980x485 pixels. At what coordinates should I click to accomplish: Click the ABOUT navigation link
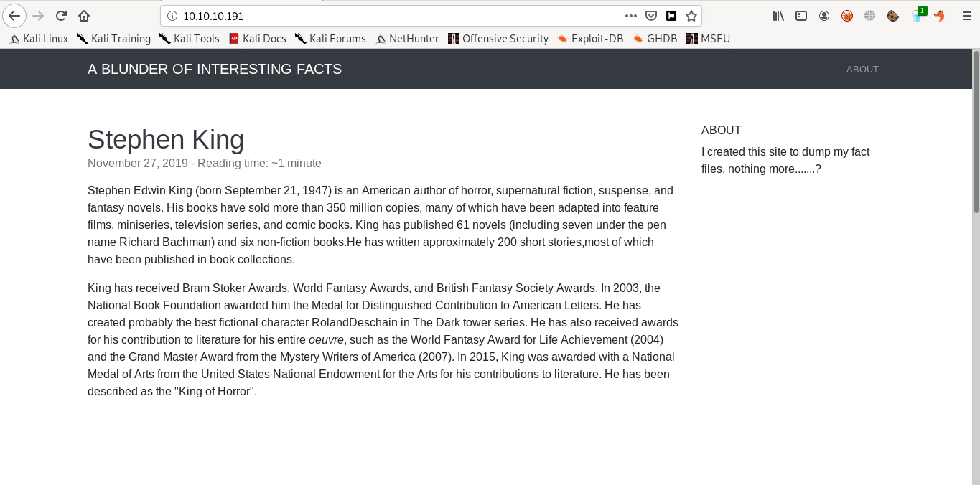[x=862, y=70]
